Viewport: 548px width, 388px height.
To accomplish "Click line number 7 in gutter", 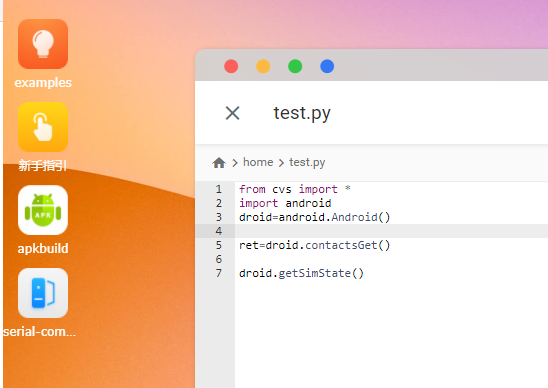I will [x=219, y=273].
